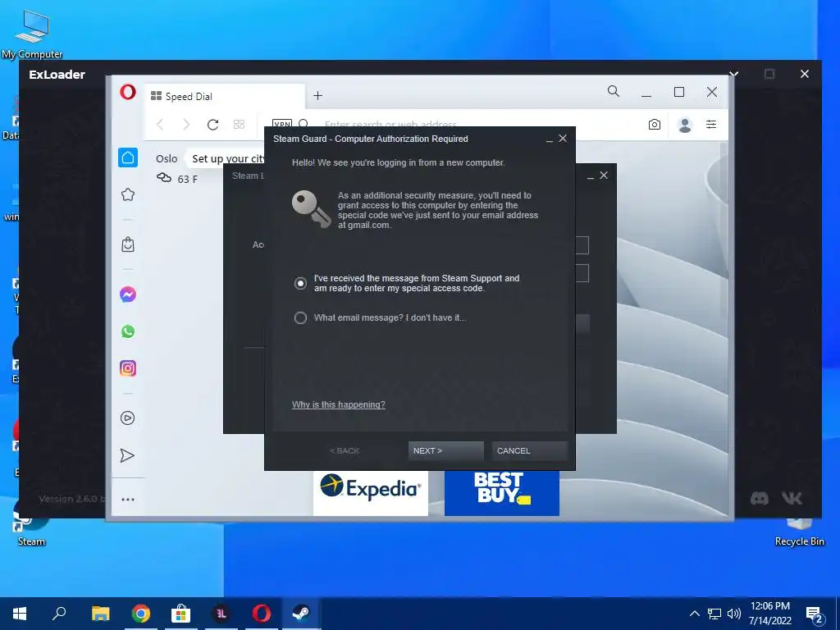Screen dimensions: 840x630
Task: Click the 63 F weather reading
Action: click(188, 179)
